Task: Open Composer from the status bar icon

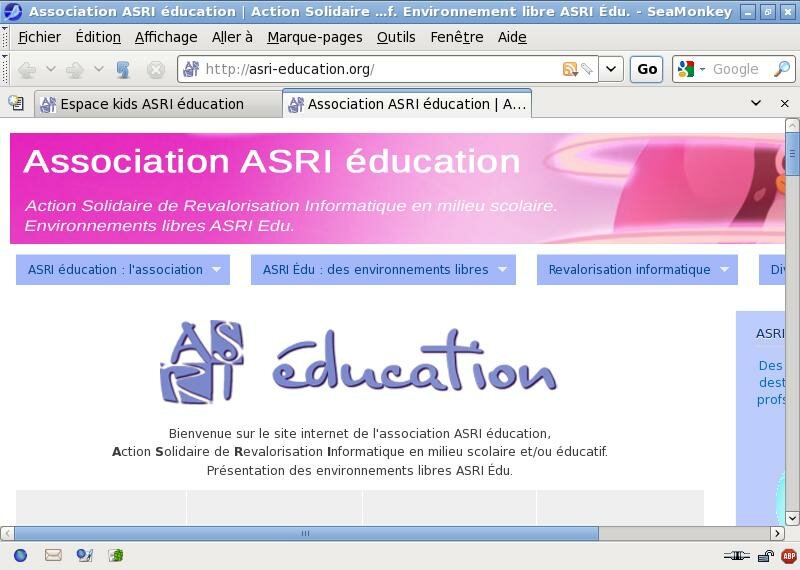Action: point(85,555)
